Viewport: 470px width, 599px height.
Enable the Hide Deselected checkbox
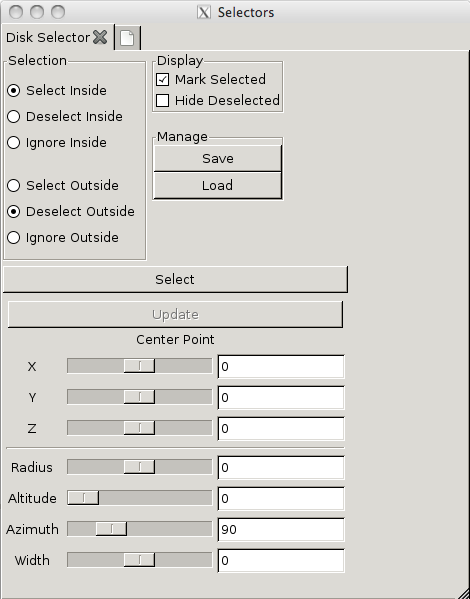[162, 100]
